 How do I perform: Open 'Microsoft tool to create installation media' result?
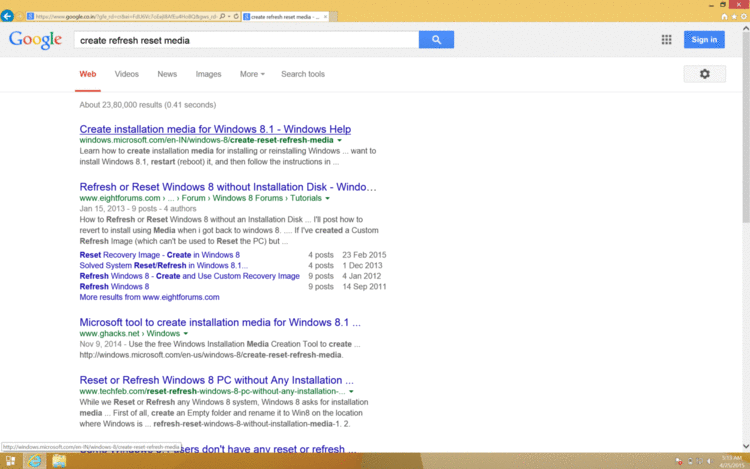tap(220, 322)
